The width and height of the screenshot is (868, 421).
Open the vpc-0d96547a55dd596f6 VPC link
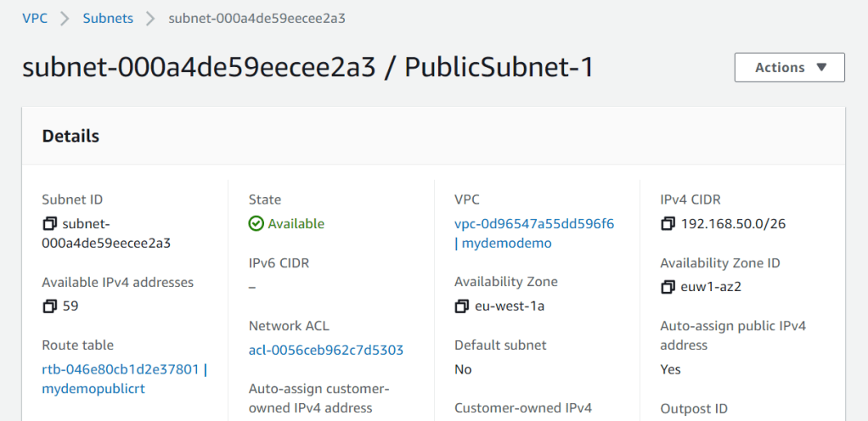[534, 224]
